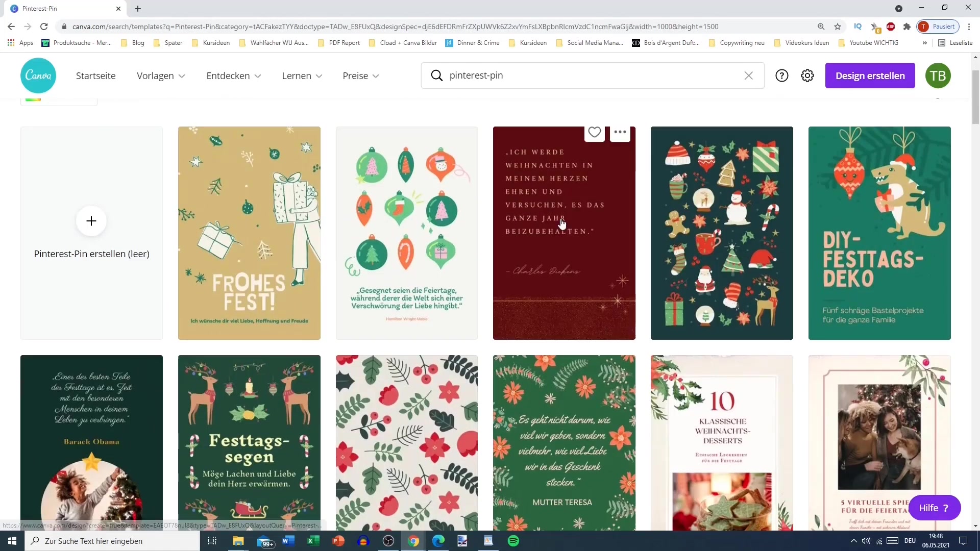Expand the Lernen dropdown
The width and height of the screenshot is (980, 551).
click(x=302, y=76)
